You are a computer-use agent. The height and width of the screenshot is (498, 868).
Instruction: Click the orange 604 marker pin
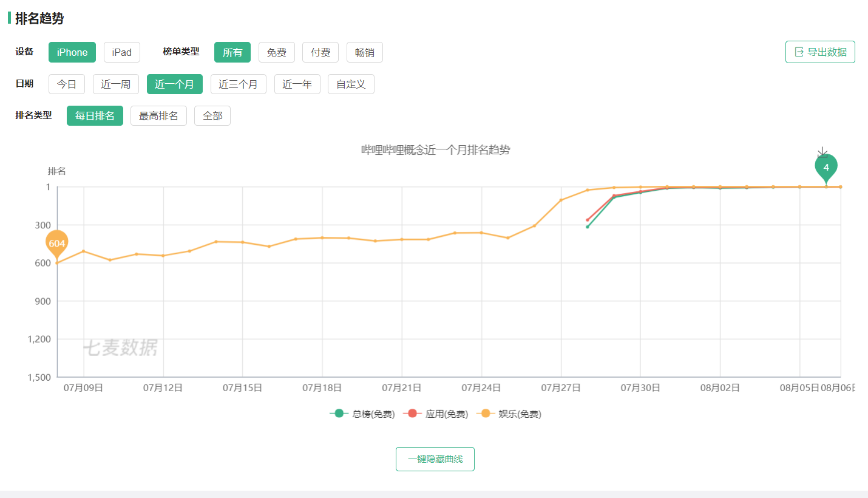[x=57, y=244]
